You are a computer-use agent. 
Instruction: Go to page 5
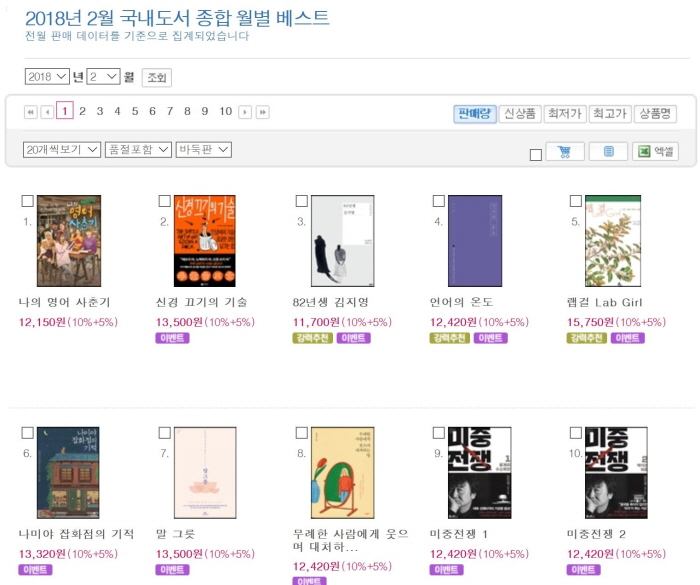[135, 111]
